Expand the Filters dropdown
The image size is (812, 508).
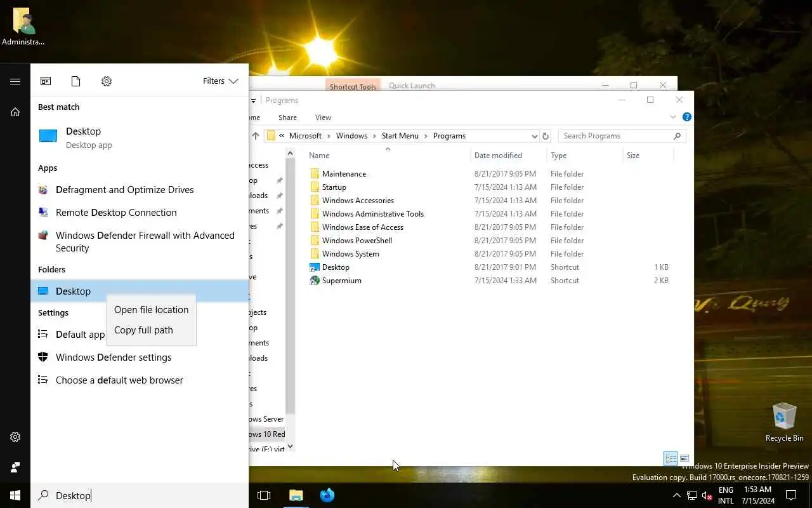tap(220, 81)
